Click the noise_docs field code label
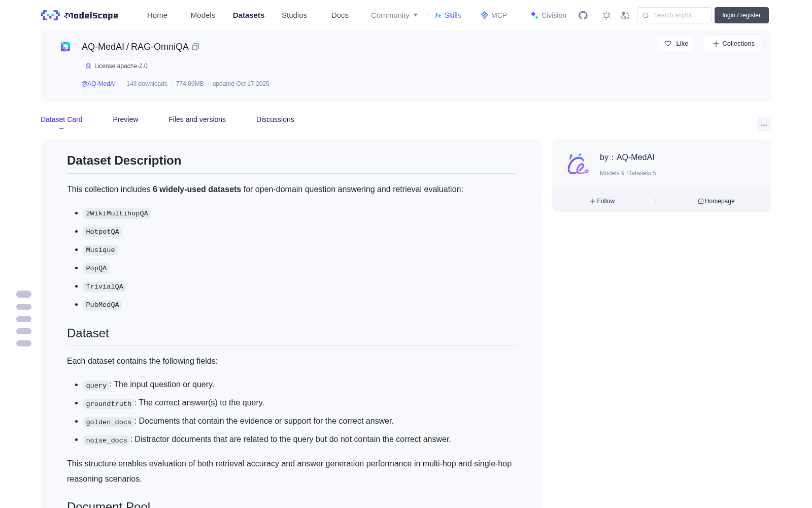 tap(107, 440)
